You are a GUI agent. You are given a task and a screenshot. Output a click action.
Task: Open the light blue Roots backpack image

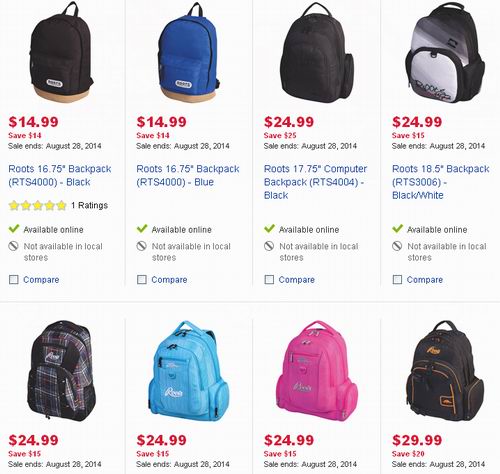point(189,371)
